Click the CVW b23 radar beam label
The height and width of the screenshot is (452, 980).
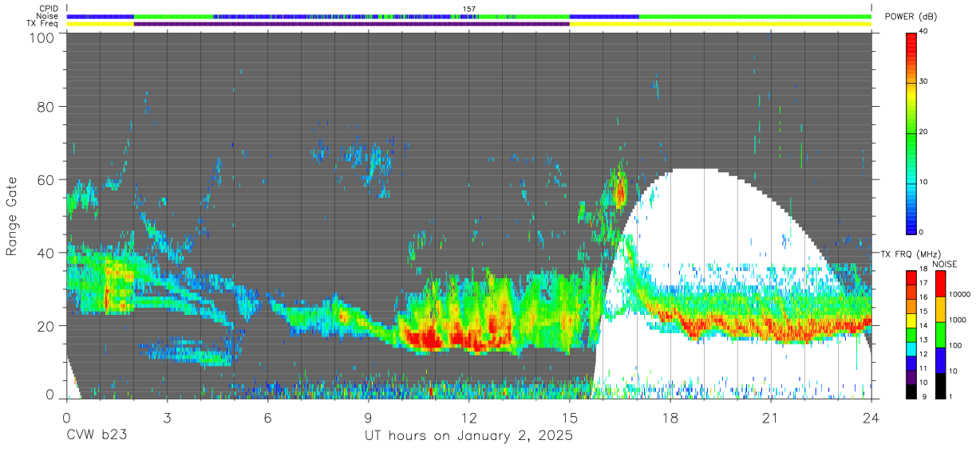[x=97, y=436]
